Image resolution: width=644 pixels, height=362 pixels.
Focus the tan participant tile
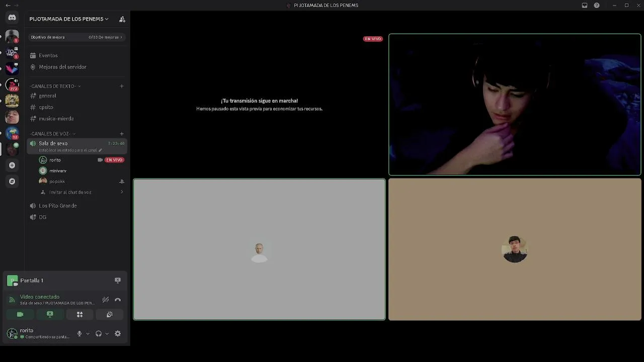click(515, 249)
